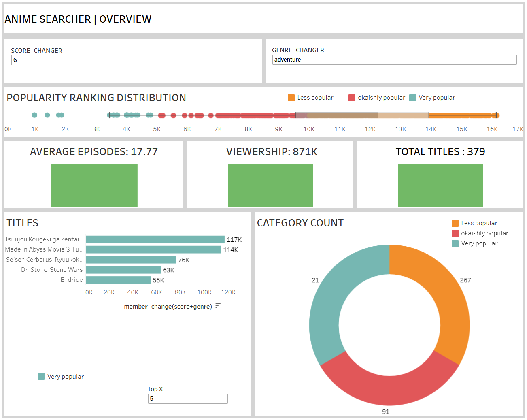Click the Very popular legend swatch under Titles chart
The width and height of the screenshot is (527, 420).
(x=41, y=377)
